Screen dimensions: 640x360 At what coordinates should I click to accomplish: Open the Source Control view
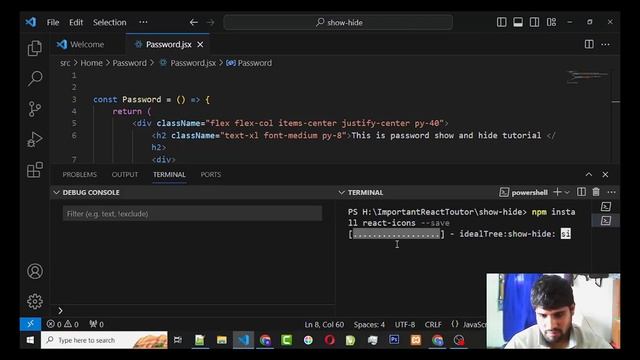coord(35,109)
